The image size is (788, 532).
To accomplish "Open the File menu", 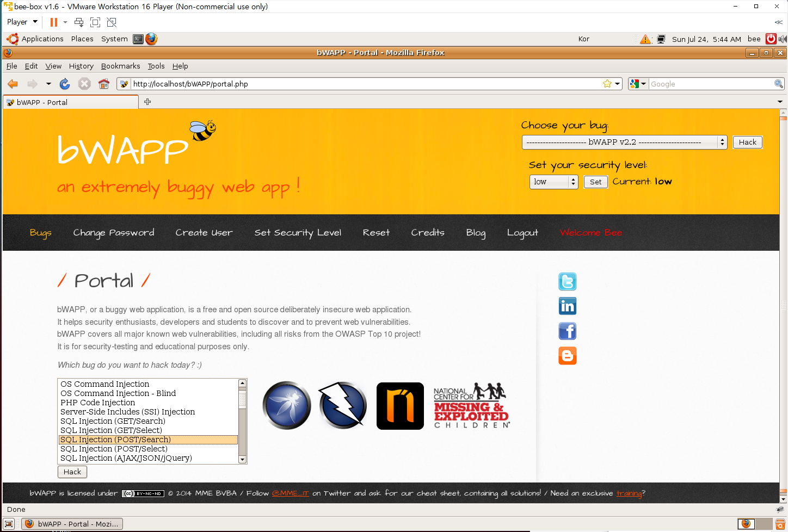I will (12, 66).
